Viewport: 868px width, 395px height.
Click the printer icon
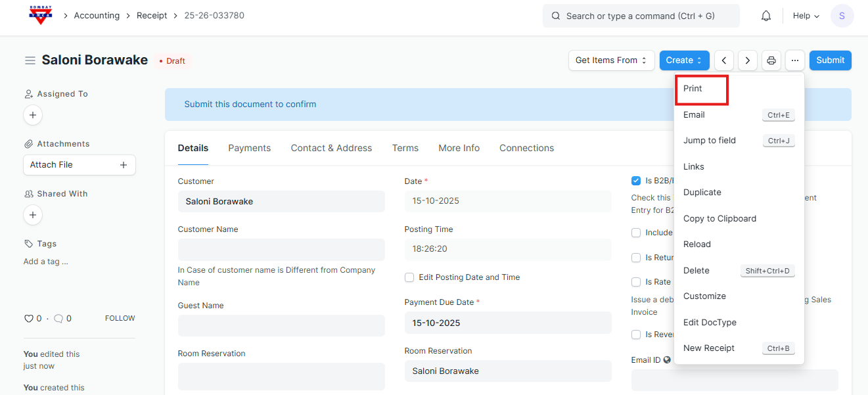point(771,60)
